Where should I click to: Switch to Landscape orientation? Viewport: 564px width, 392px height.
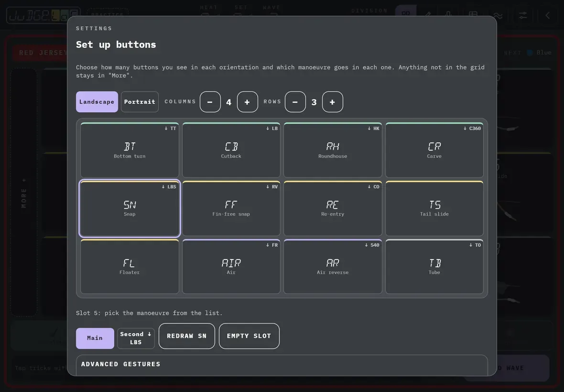(97, 102)
